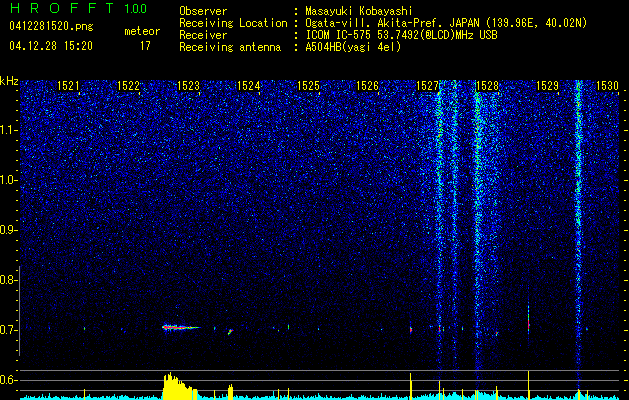Click the 1.1 kHz axis label
The height and width of the screenshot is (400, 629).
tap(8, 130)
